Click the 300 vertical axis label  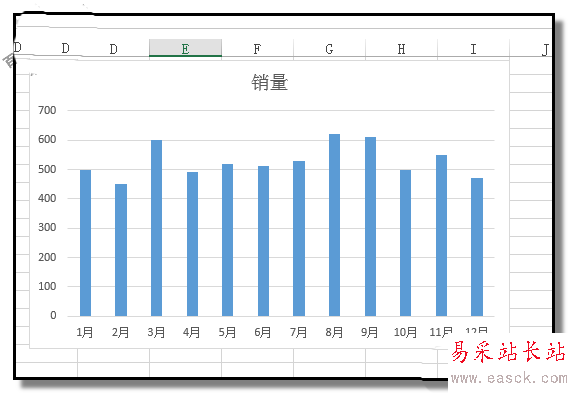47,227
